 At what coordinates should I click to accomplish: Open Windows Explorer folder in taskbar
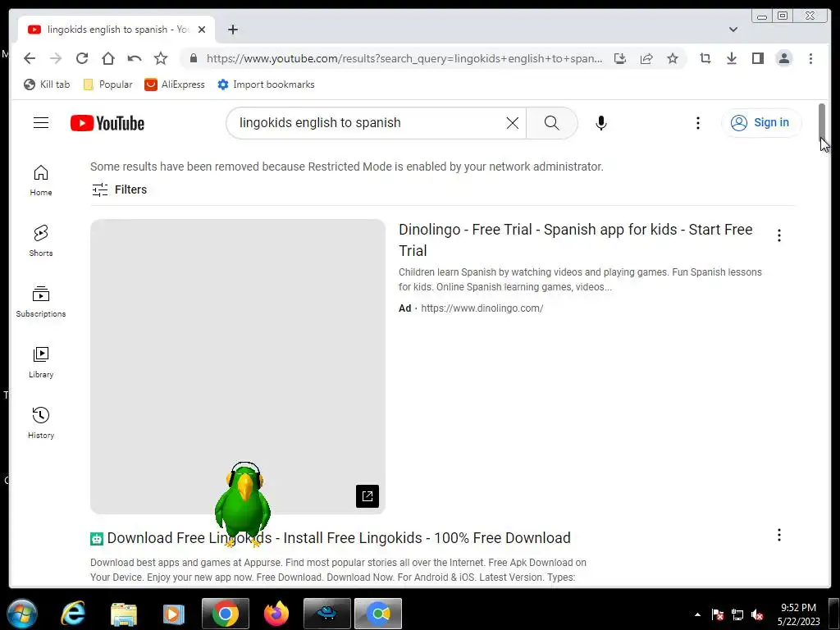pyautogui.click(x=124, y=614)
